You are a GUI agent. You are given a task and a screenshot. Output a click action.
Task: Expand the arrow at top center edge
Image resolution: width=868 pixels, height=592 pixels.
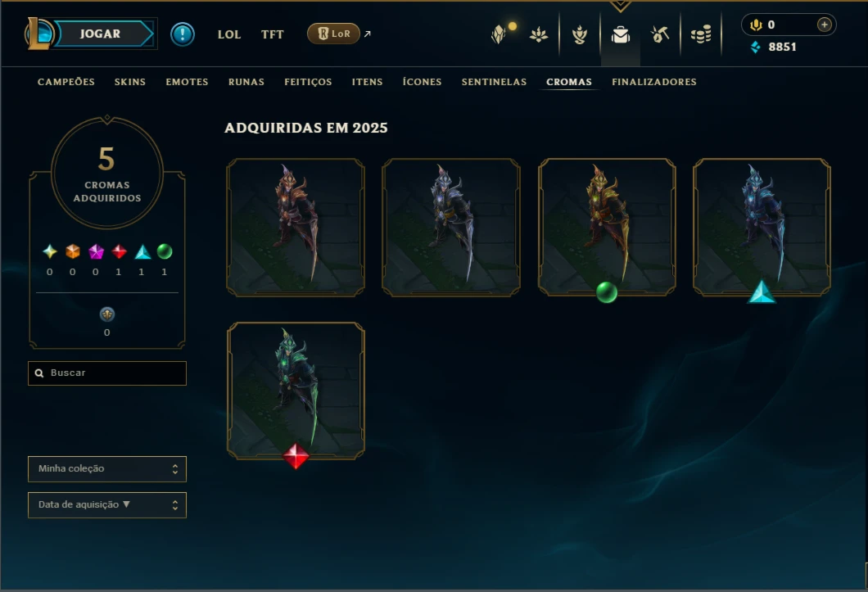tap(620, 6)
